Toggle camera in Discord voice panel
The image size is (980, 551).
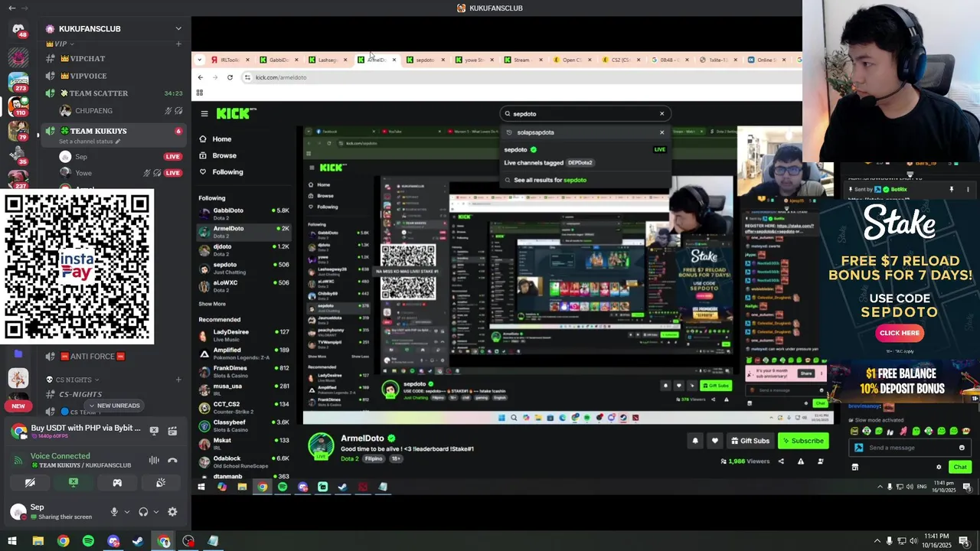pos(30,483)
